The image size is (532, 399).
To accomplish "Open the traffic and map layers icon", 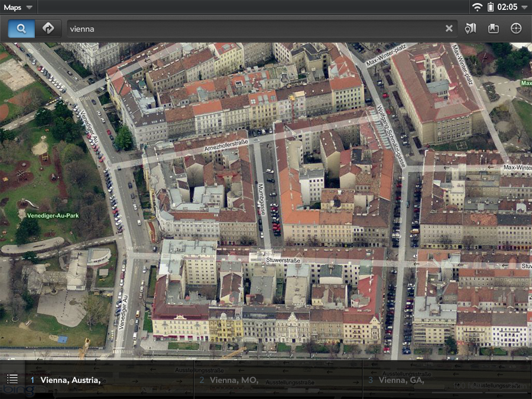I will coord(471,28).
